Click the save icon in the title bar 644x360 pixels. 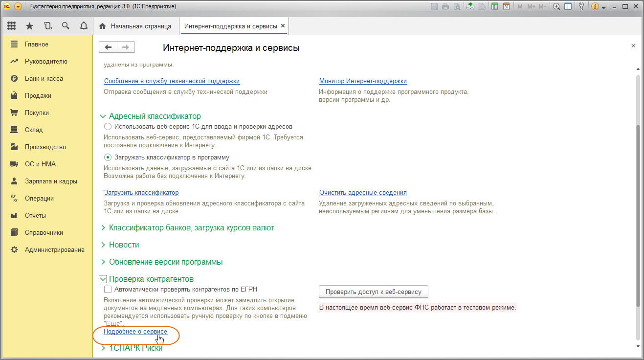click(x=434, y=7)
